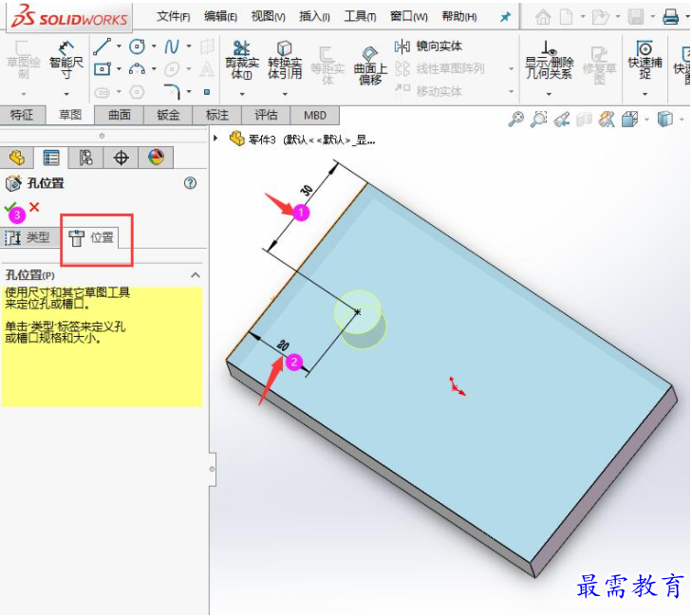Open help for Hole Position panel
This screenshot has width=692, height=616.
[190, 182]
